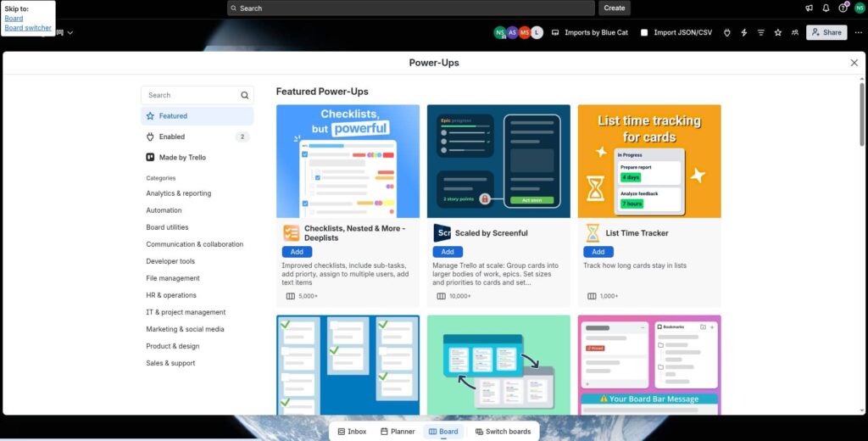Viewport: 868px width, 441px height.
Task: Click Switch boards in bottom bar
Action: tap(504, 432)
